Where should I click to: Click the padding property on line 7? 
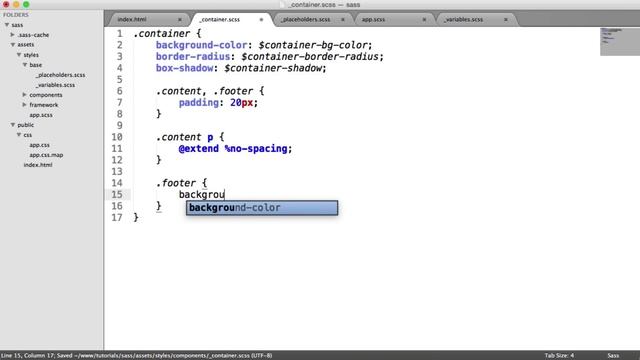click(x=199, y=103)
